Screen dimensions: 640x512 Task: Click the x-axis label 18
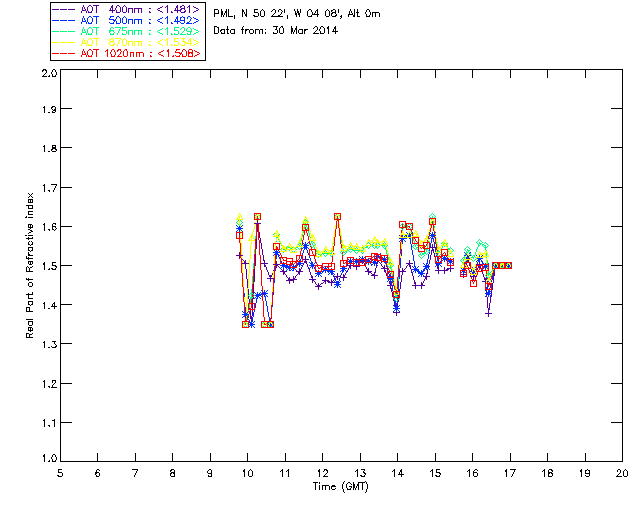547,473
